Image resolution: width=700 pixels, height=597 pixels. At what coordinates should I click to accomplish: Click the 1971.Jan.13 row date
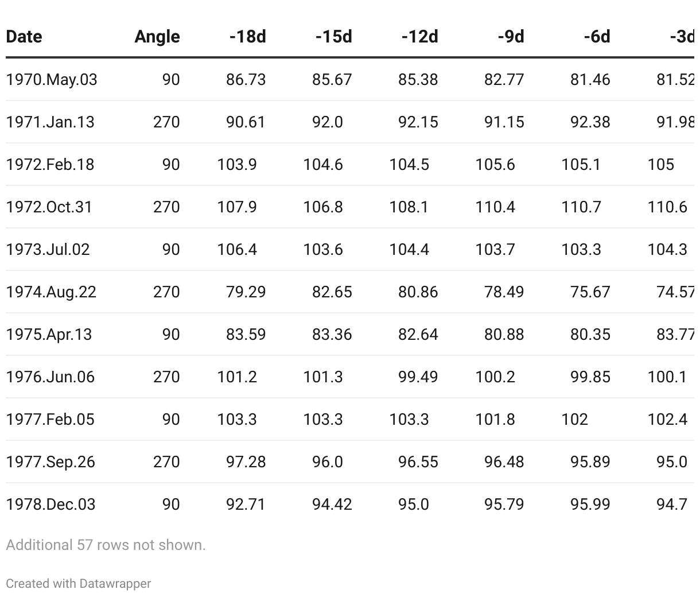[50, 122]
